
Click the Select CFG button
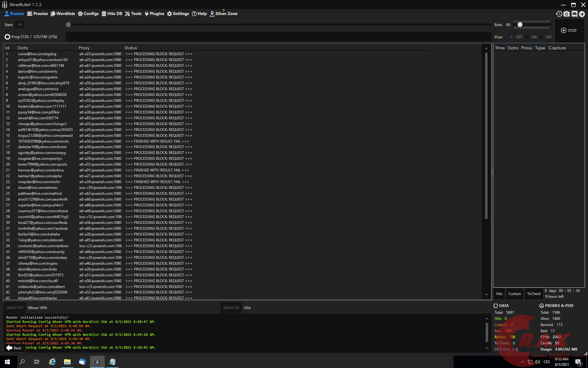point(15,308)
